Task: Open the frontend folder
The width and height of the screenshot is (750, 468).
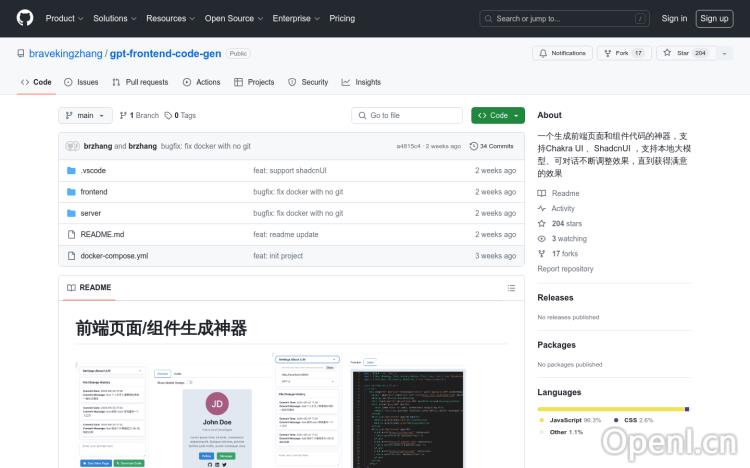Action: tap(94, 192)
